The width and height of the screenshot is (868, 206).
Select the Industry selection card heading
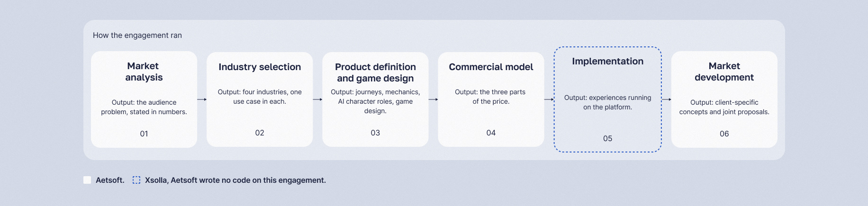tap(260, 67)
